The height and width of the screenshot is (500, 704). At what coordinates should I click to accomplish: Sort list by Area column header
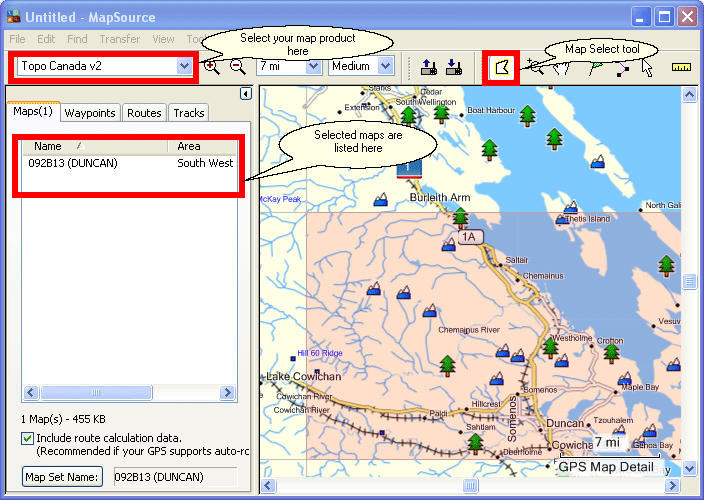[x=202, y=146]
